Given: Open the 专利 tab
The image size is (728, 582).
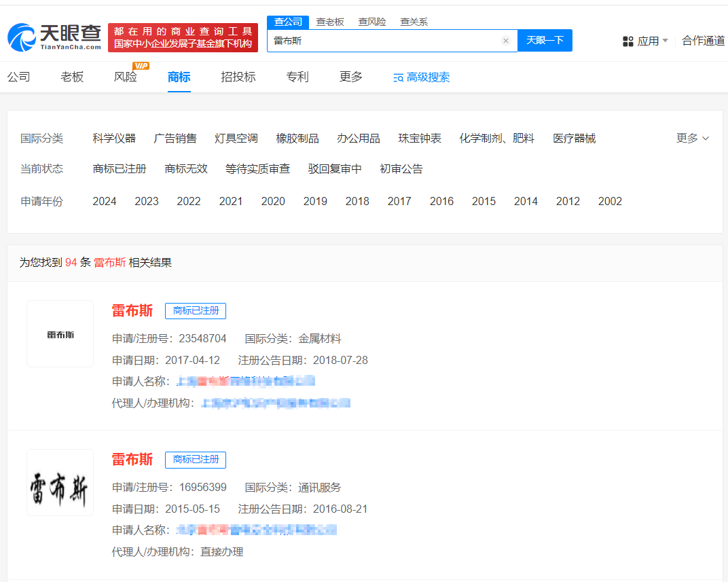Looking at the screenshot, I should pyautogui.click(x=297, y=77).
